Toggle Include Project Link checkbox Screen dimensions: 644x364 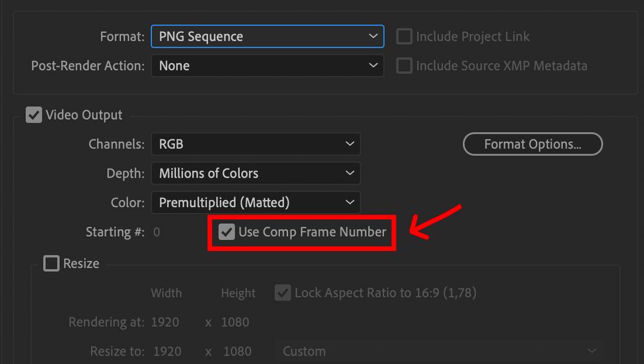[404, 37]
